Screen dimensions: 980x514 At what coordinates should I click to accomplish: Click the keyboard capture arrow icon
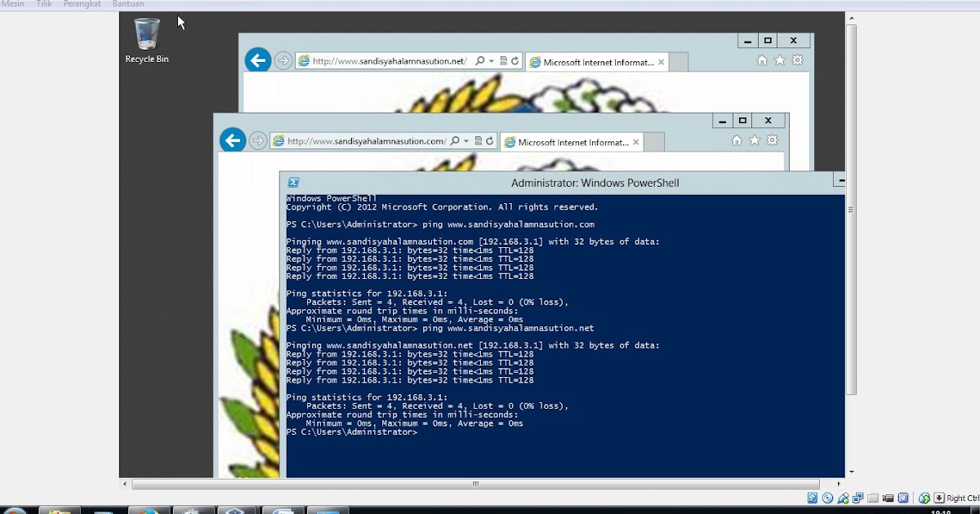pyautogui.click(x=939, y=498)
